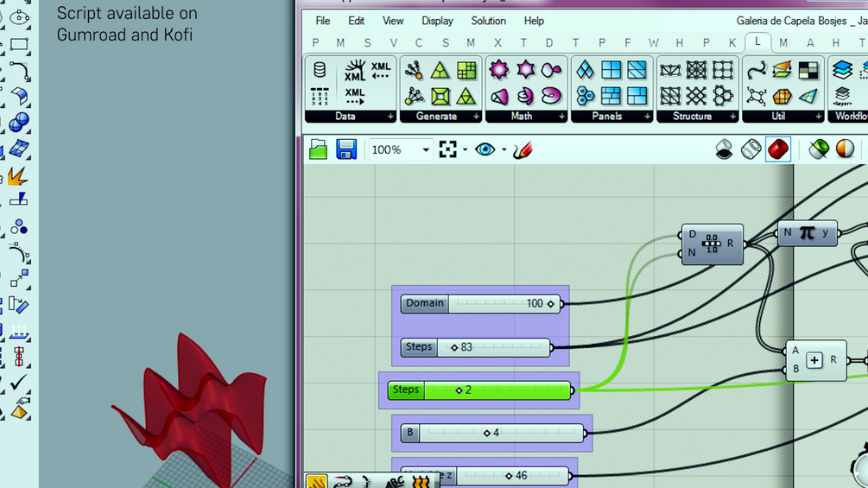This screenshot has width=868, height=488.
Task: Enable shaded preview red cylinder mode
Action: coord(778,149)
